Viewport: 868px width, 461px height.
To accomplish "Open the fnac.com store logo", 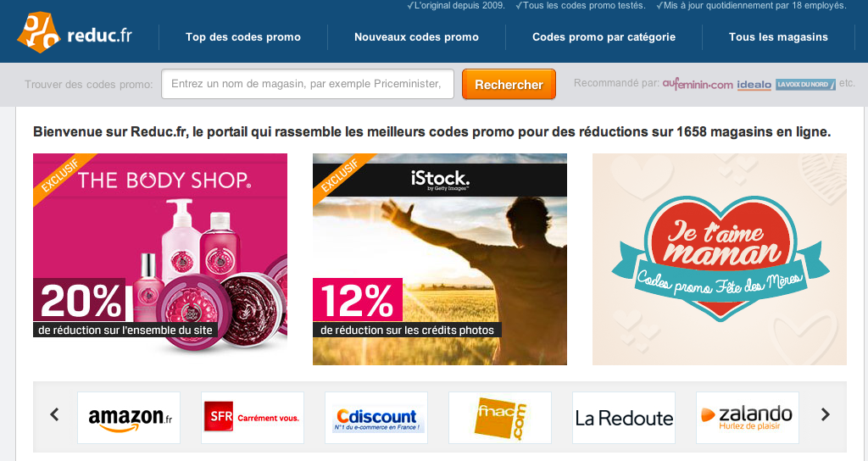I will click(x=500, y=418).
